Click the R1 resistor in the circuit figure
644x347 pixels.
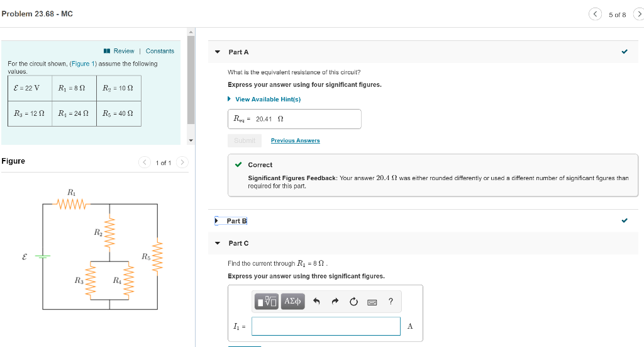(72, 204)
